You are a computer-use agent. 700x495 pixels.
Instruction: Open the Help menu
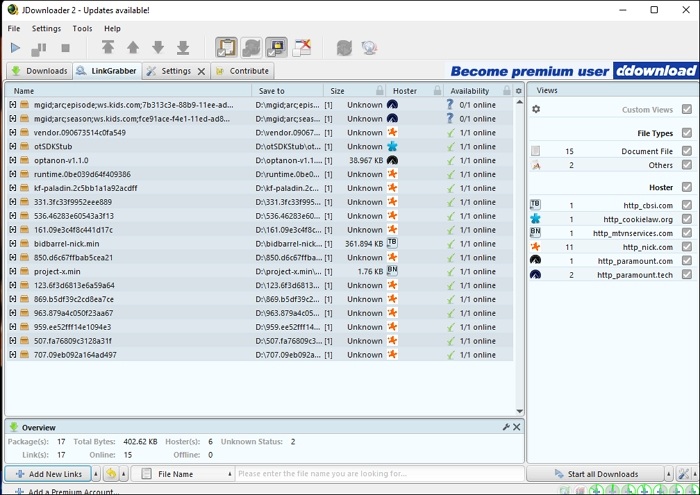(x=112, y=29)
